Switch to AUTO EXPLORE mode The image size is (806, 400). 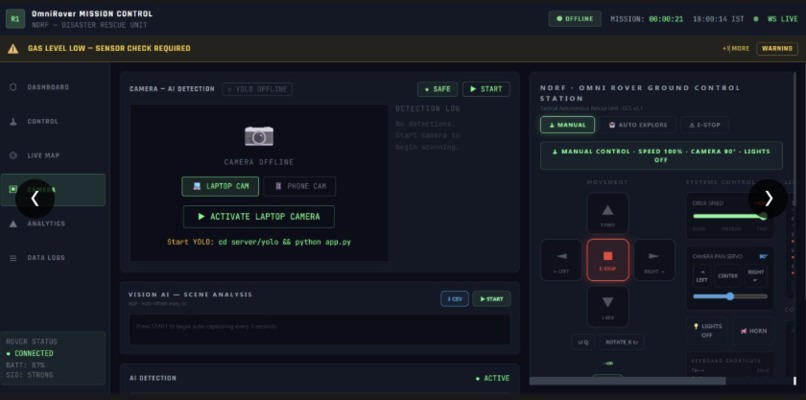(637, 125)
